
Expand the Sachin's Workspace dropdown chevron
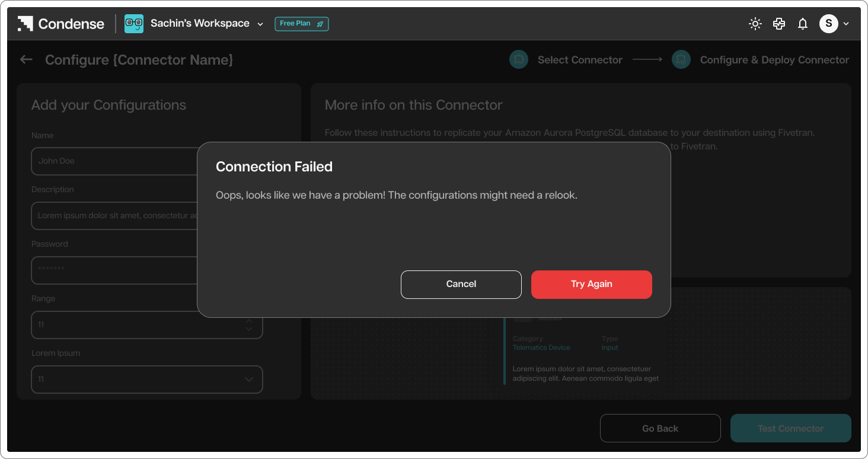(260, 24)
